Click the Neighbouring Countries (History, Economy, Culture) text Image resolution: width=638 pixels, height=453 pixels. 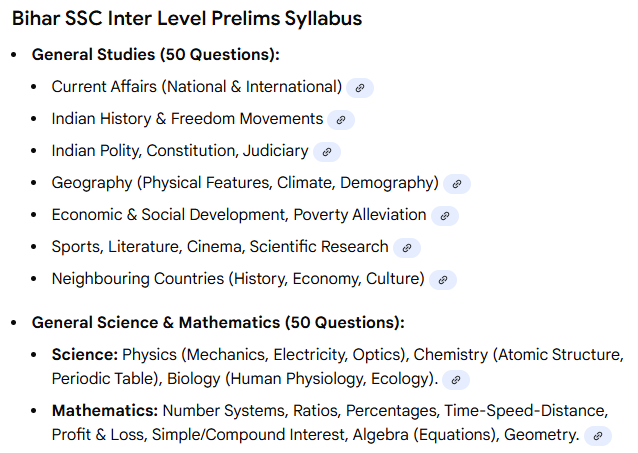pos(238,279)
